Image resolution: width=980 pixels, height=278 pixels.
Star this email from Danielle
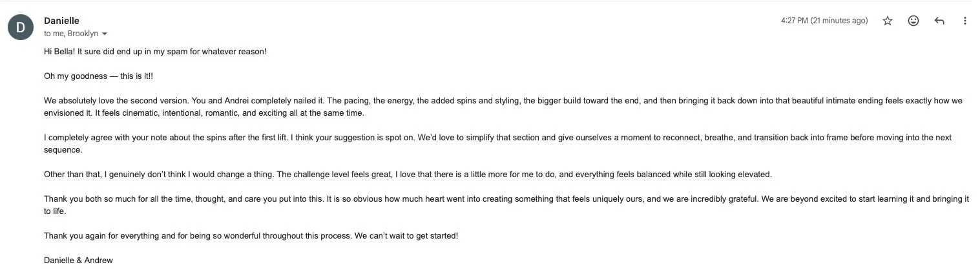[x=888, y=21]
